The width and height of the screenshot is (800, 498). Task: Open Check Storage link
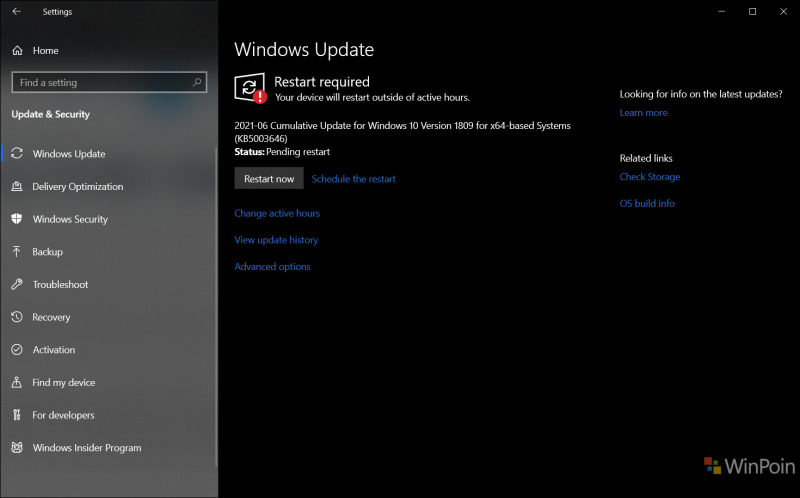pos(649,177)
